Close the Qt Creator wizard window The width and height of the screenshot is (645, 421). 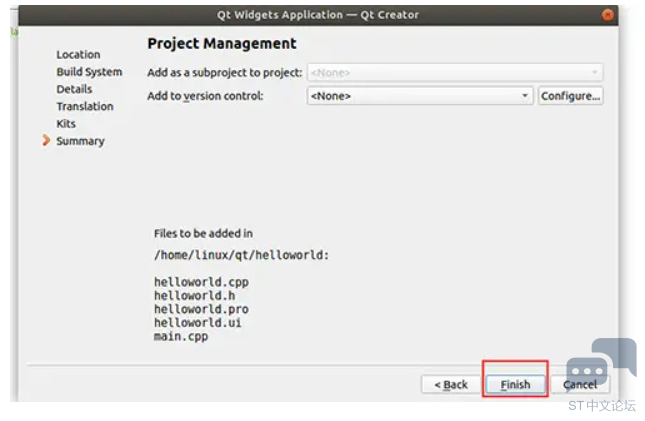tap(609, 15)
